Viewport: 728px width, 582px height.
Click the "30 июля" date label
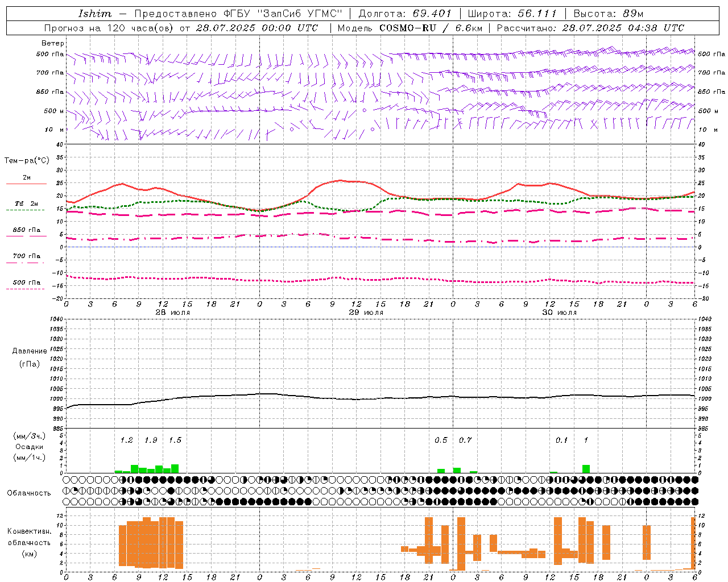coord(559,313)
